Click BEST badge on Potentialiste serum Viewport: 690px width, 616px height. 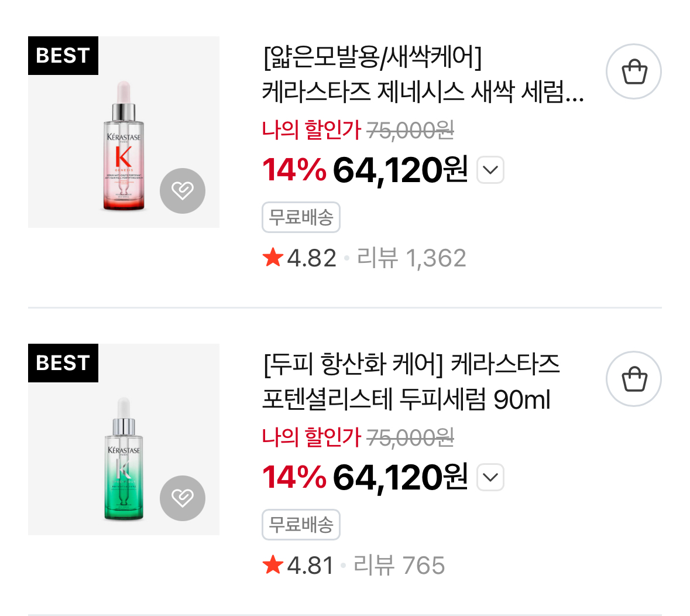[63, 363]
